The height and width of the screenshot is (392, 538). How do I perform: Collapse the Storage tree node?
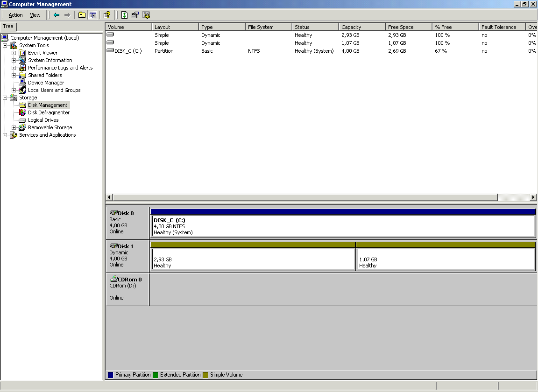coord(5,98)
